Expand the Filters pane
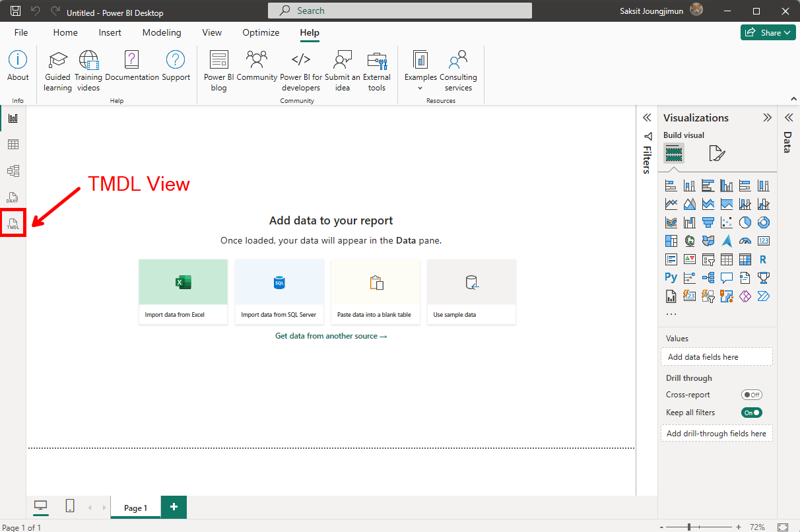The width and height of the screenshot is (800, 532). click(x=647, y=117)
